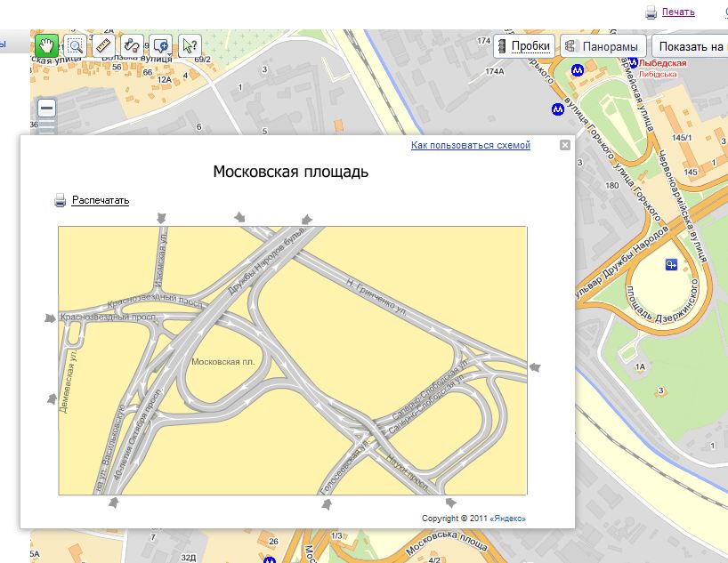Click the Лыбедская metro station marker

coord(578,68)
